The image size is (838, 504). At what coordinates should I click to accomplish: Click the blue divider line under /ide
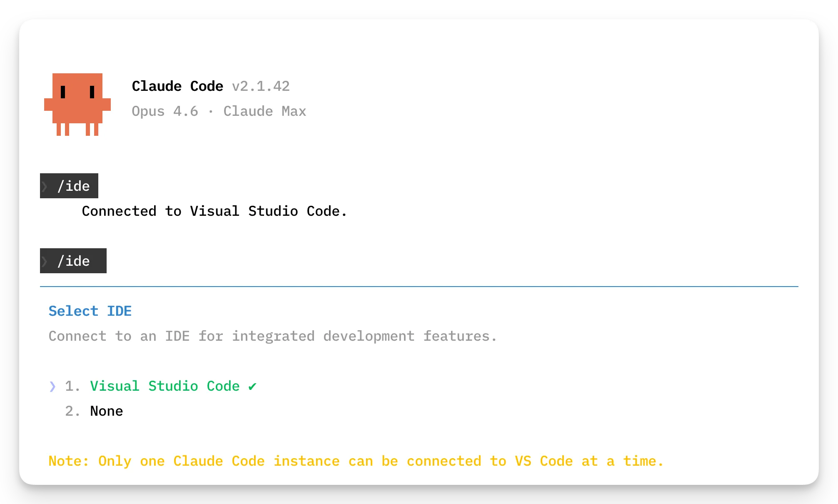click(419, 286)
